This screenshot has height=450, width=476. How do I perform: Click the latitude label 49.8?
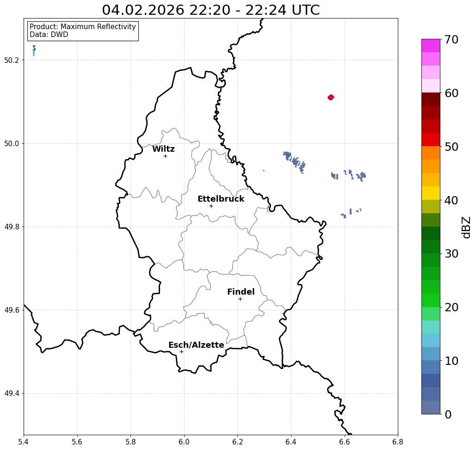(x=12, y=227)
